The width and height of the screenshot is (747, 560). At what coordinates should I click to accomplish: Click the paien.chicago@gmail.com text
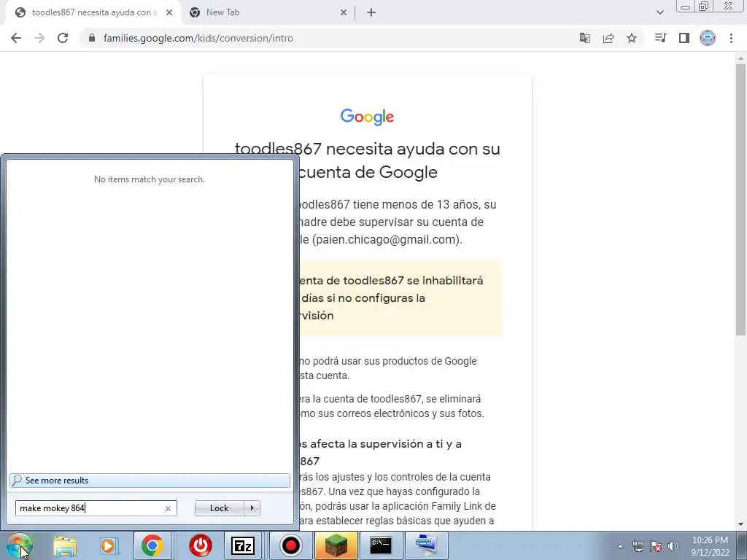[386, 239]
